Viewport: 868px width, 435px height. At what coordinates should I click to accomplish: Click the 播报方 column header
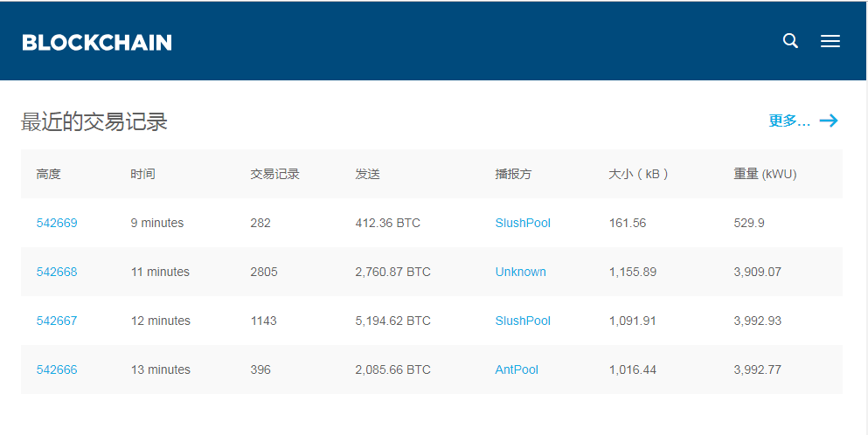point(513,174)
